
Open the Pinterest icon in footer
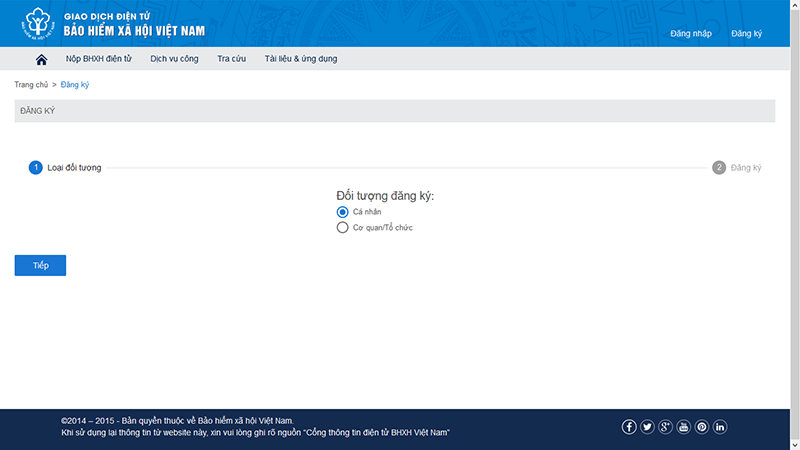click(702, 427)
